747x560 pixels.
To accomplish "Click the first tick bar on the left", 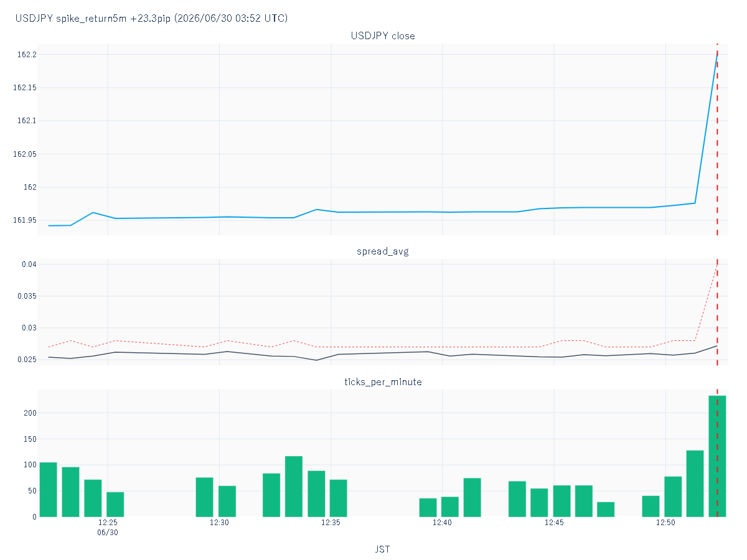I will point(48,490).
